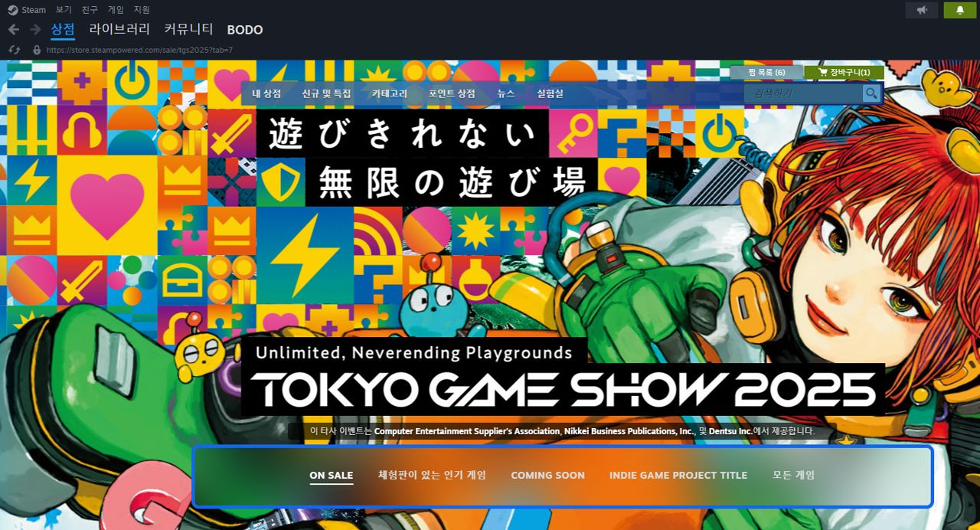
Task: Switch to the COMING SOON tab
Action: (547, 475)
